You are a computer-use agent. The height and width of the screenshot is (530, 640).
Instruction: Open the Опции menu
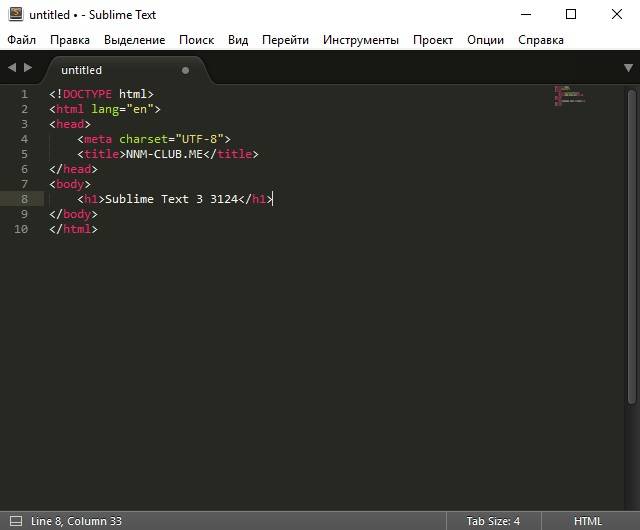click(485, 40)
